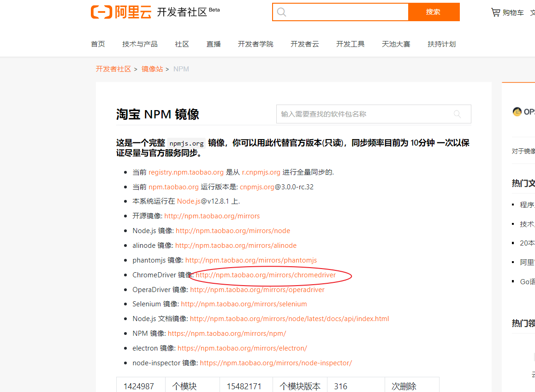Screen dimensions: 535x392
Task: Click the package search magnifier icon
Action: 457,114
